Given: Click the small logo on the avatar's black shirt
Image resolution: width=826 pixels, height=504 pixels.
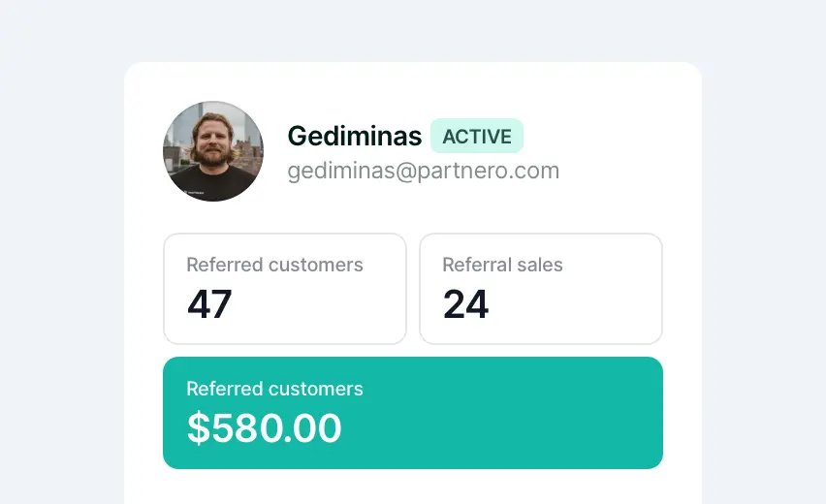Looking at the screenshot, I should [x=194, y=193].
